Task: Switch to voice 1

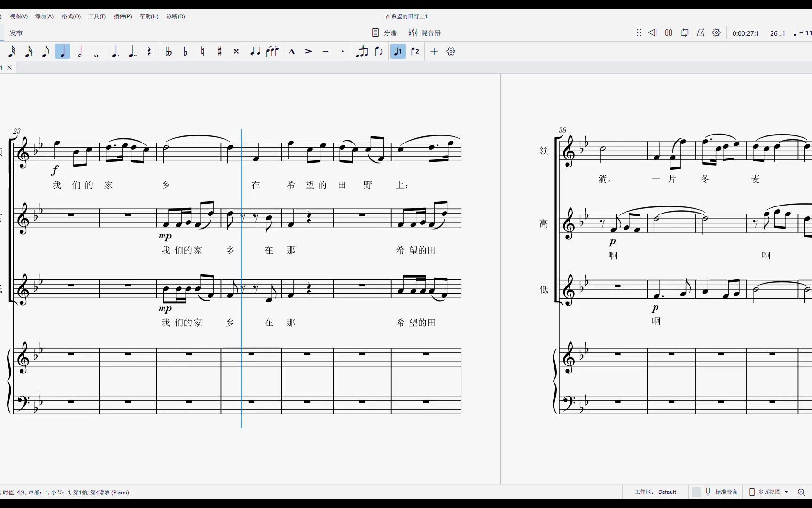Action: coord(398,51)
